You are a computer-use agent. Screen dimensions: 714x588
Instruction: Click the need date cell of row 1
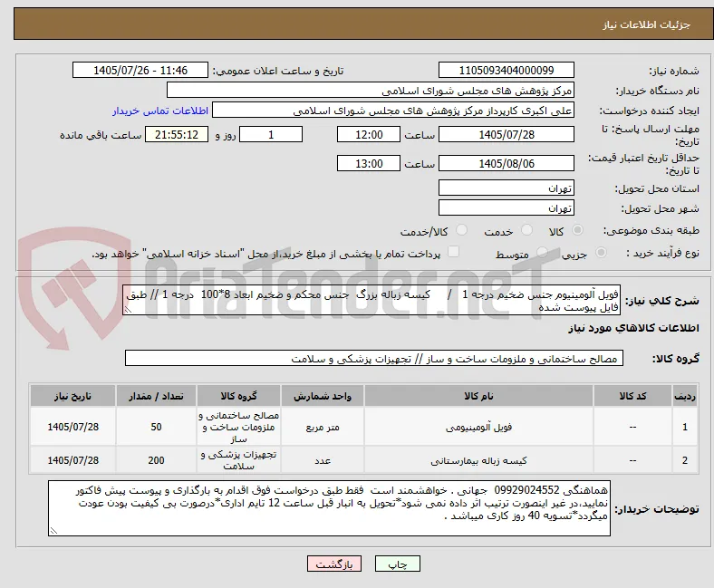72,427
